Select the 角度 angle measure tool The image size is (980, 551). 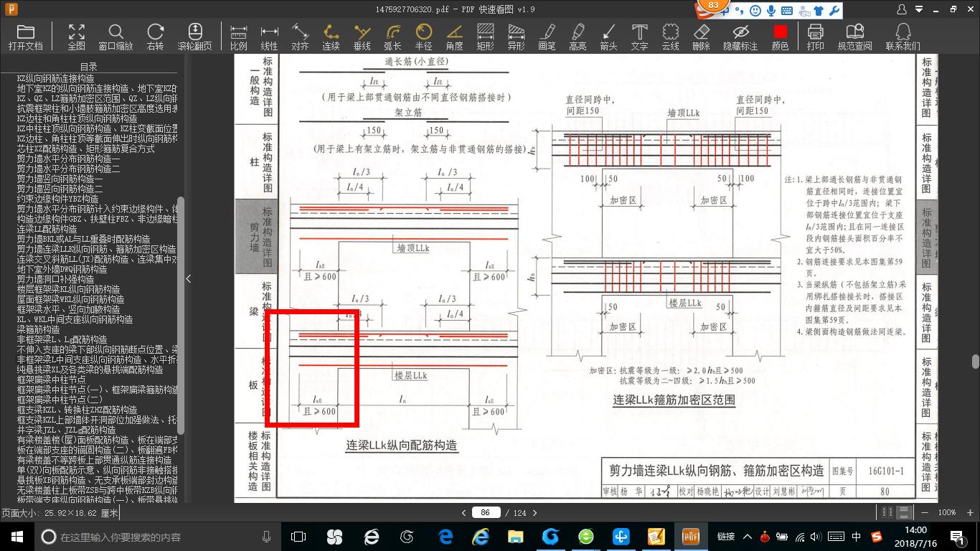click(x=455, y=37)
